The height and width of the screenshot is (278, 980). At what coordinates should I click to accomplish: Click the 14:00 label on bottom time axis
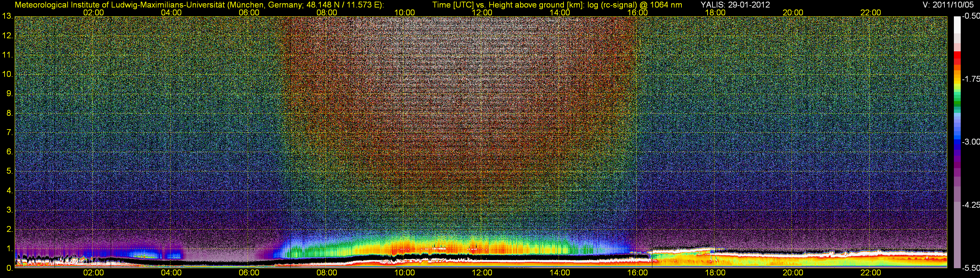560,273
